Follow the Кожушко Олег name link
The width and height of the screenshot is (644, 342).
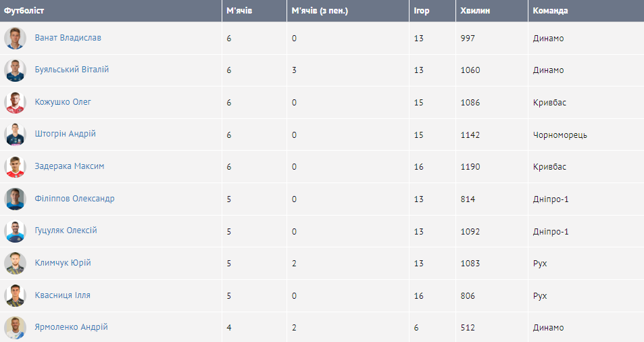click(63, 102)
